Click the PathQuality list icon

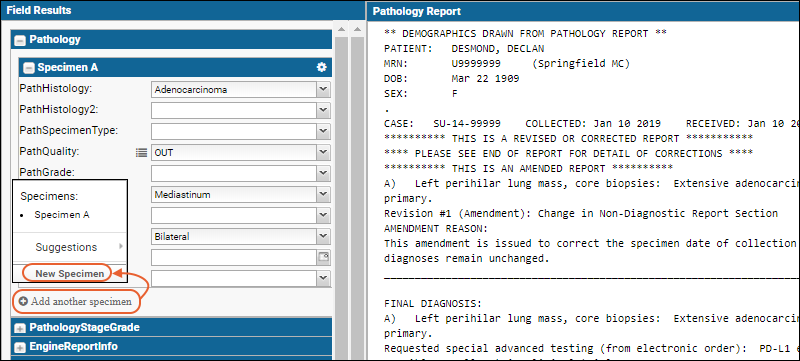141,152
